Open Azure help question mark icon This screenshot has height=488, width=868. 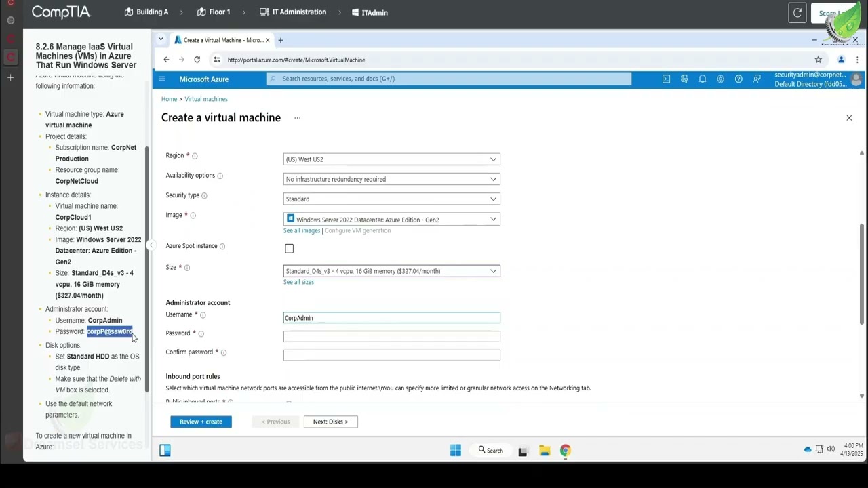click(x=738, y=79)
